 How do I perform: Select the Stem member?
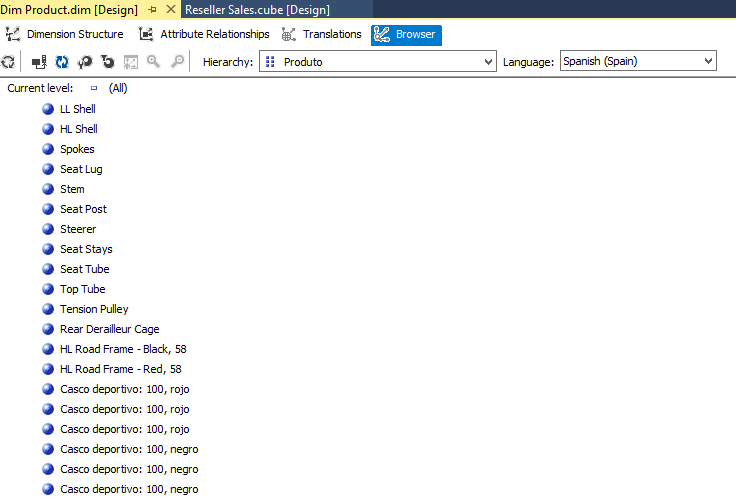(x=72, y=189)
